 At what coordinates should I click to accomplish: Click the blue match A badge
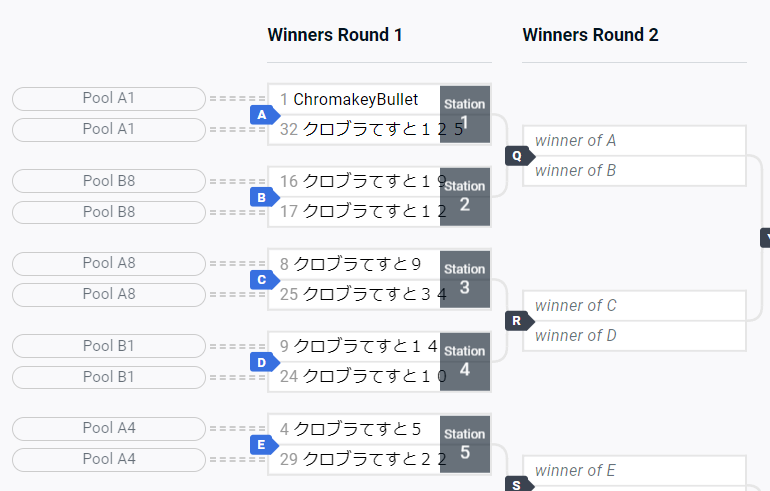click(264, 115)
